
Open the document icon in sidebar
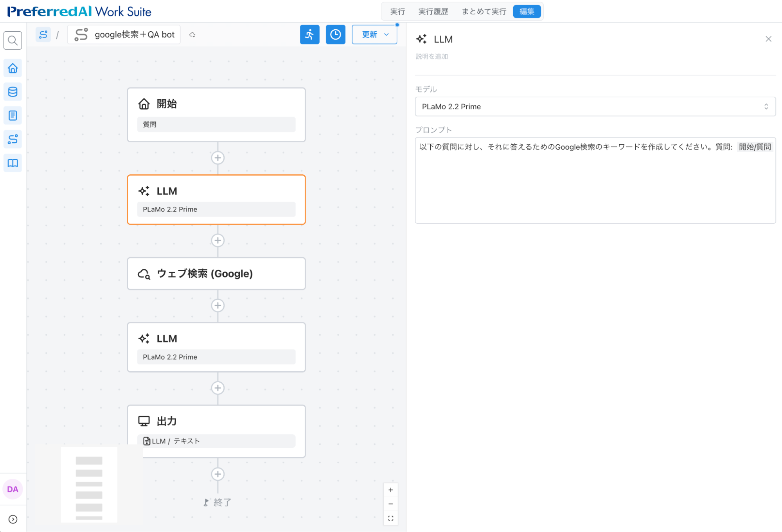tap(13, 116)
